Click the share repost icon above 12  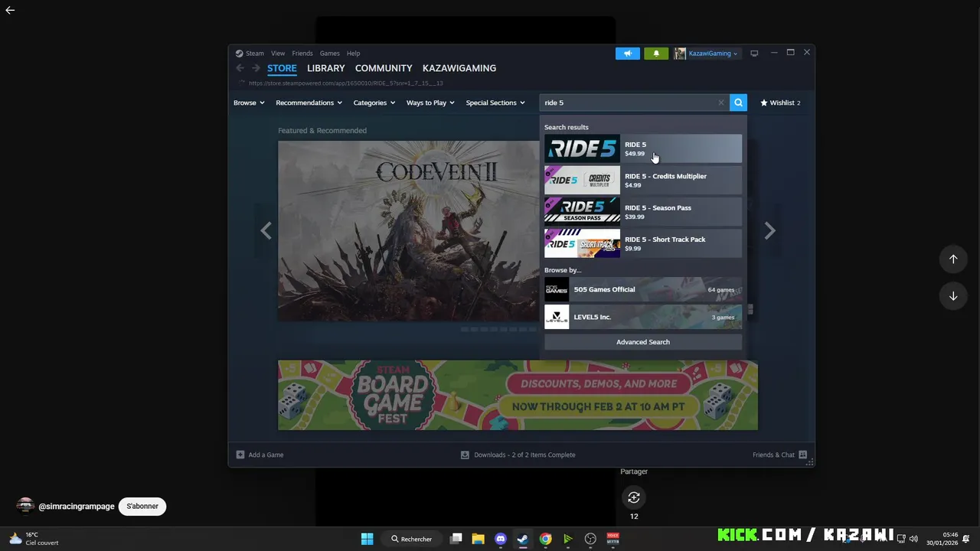[634, 497]
